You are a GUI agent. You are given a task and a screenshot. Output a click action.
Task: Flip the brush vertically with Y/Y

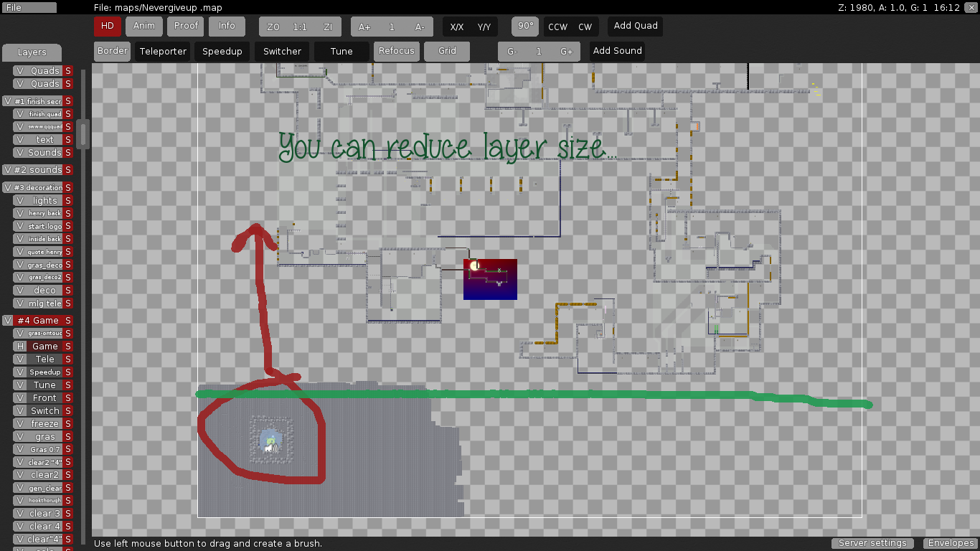[482, 27]
